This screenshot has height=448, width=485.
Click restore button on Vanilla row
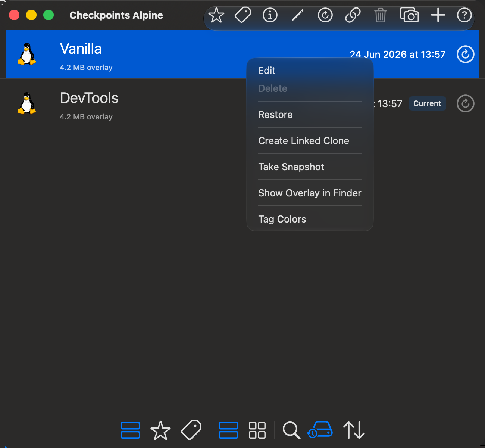(x=466, y=55)
